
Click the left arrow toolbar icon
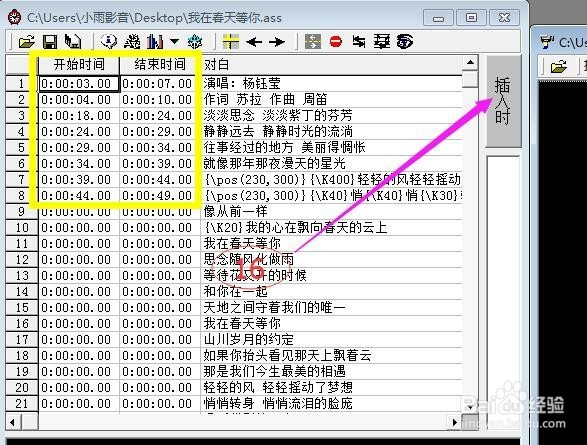click(x=254, y=42)
